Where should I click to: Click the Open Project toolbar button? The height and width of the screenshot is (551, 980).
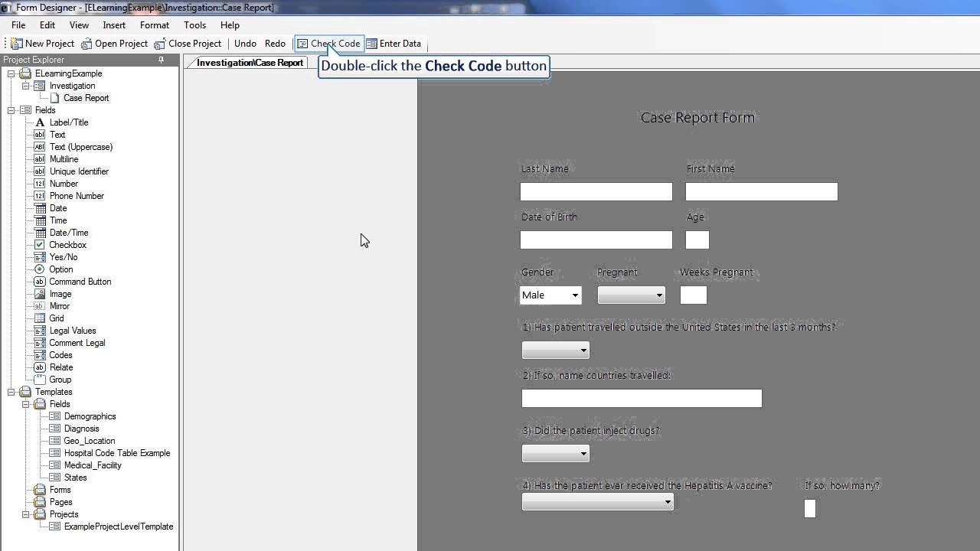pos(115,44)
